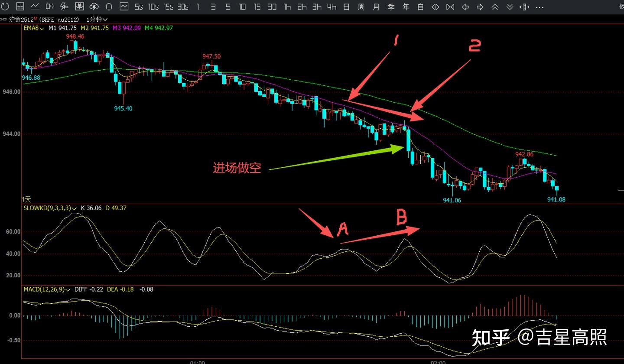Image resolution: width=624 pixels, height=364 pixels.
Task: Open the alert bell icon
Action: [x=109, y=6]
